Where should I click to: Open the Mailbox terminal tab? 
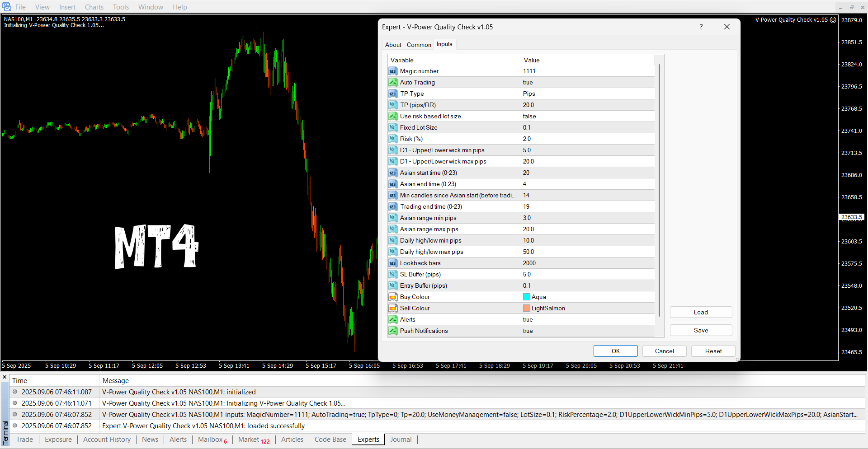tap(212, 440)
